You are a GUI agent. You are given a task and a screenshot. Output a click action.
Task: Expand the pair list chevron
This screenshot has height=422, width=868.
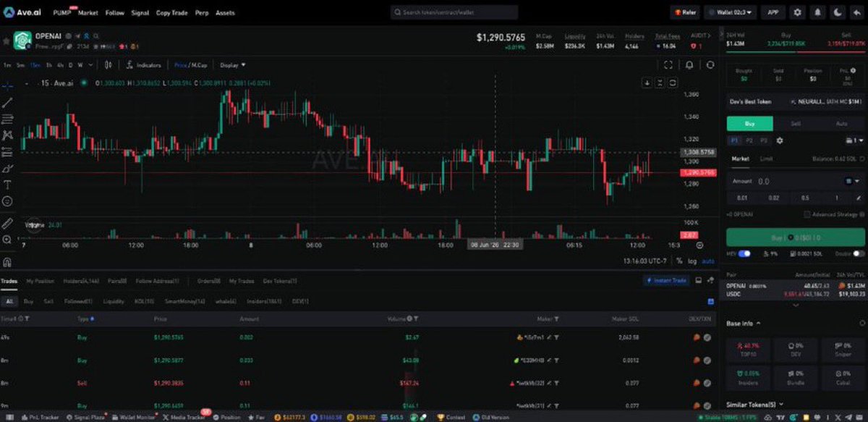795,304
